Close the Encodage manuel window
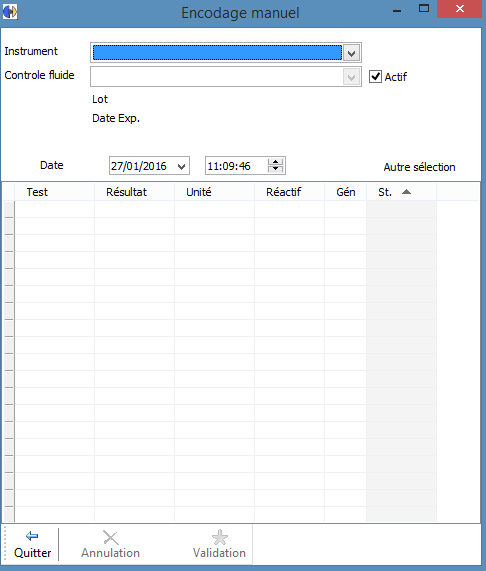The width and height of the screenshot is (486, 571). (460, 9)
